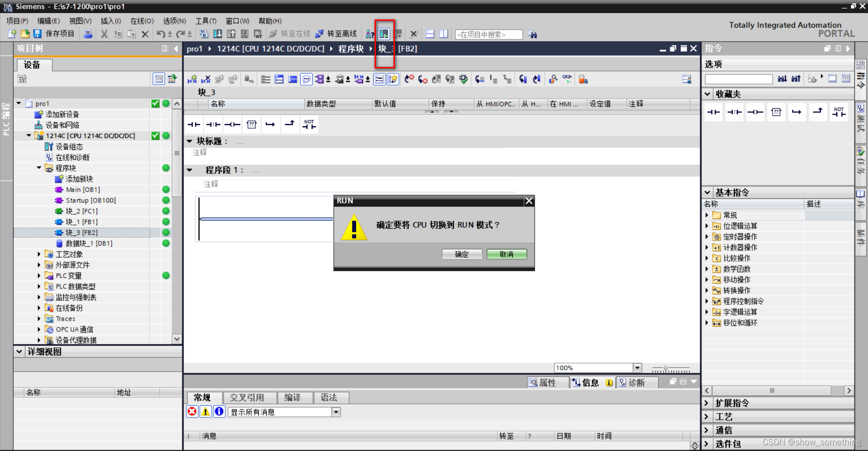
Task: Click the load snapshot database lock icon
Action: pyautogui.click(x=583, y=79)
